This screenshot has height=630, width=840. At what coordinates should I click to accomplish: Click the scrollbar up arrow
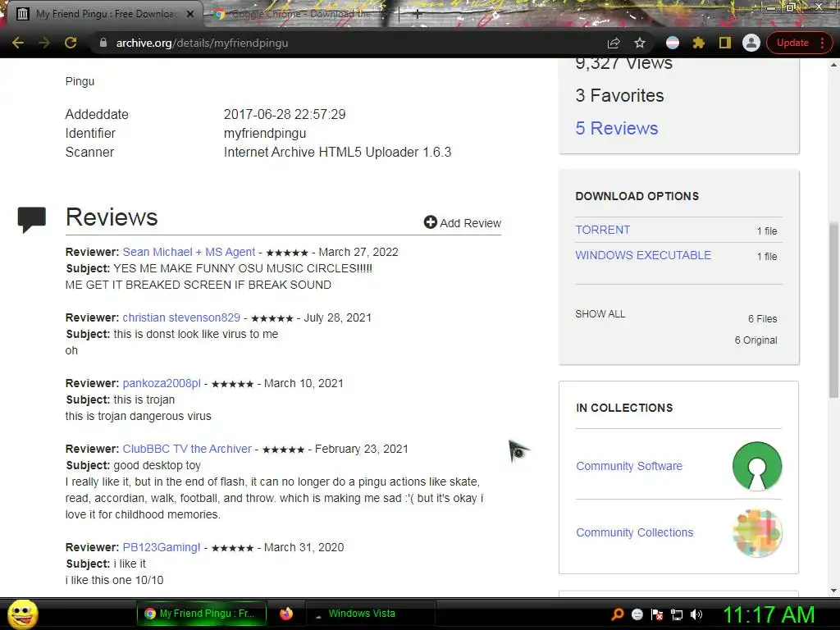(x=833, y=65)
